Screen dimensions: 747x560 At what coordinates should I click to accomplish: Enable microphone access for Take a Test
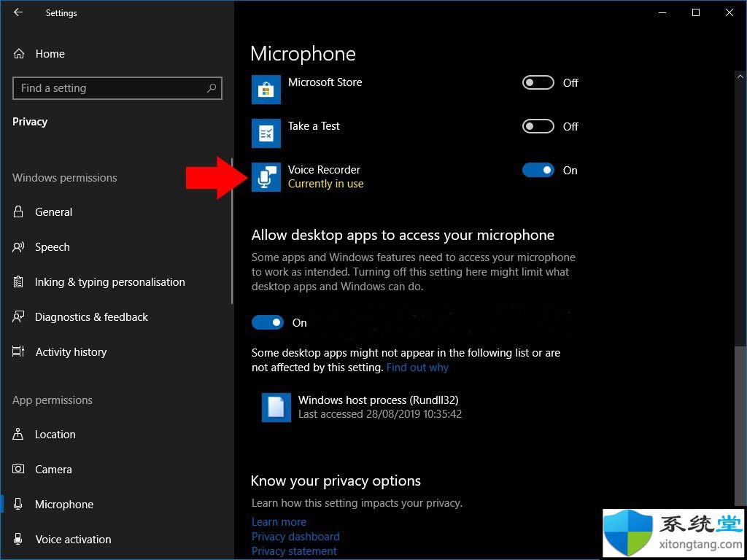click(538, 127)
